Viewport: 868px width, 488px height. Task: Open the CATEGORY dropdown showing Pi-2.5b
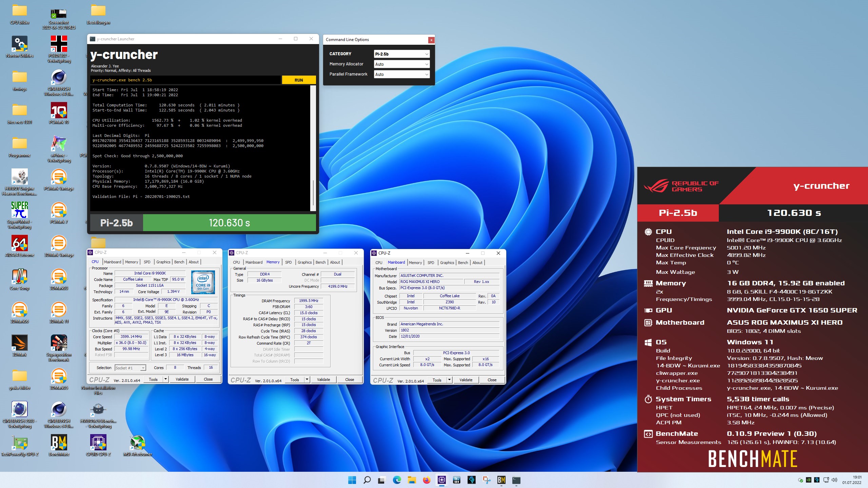tap(402, 54)
